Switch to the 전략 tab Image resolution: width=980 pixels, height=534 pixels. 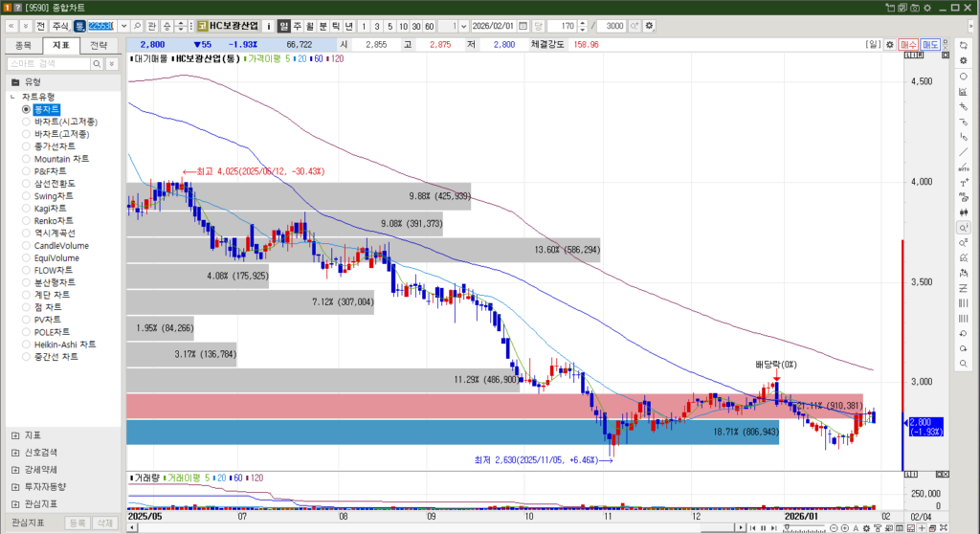pyautogui.click(x=99, y=44)
